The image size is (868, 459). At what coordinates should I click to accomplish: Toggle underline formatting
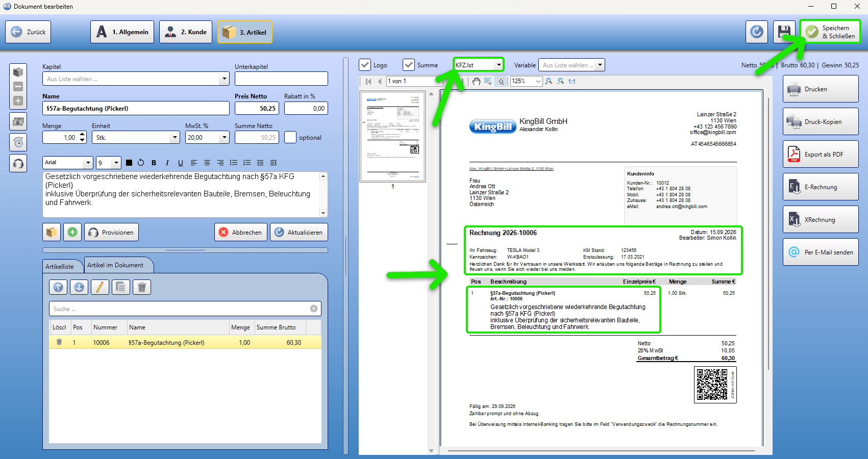pyautogui.click(x=181, y=163)
